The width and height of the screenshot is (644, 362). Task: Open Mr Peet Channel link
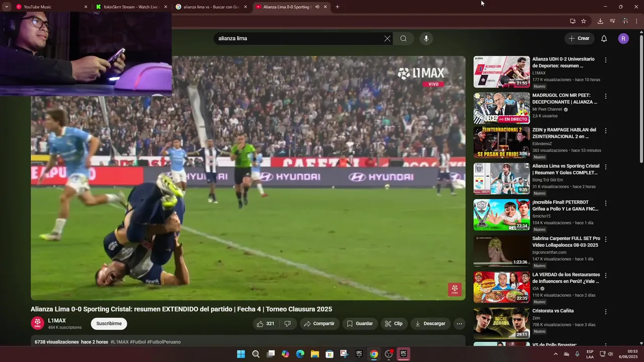[547, 109]
